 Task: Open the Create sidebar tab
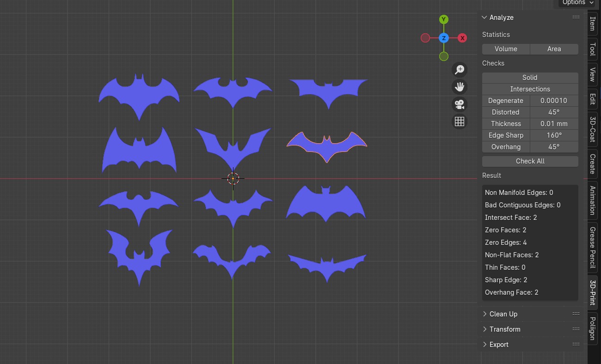click(593, 164)
